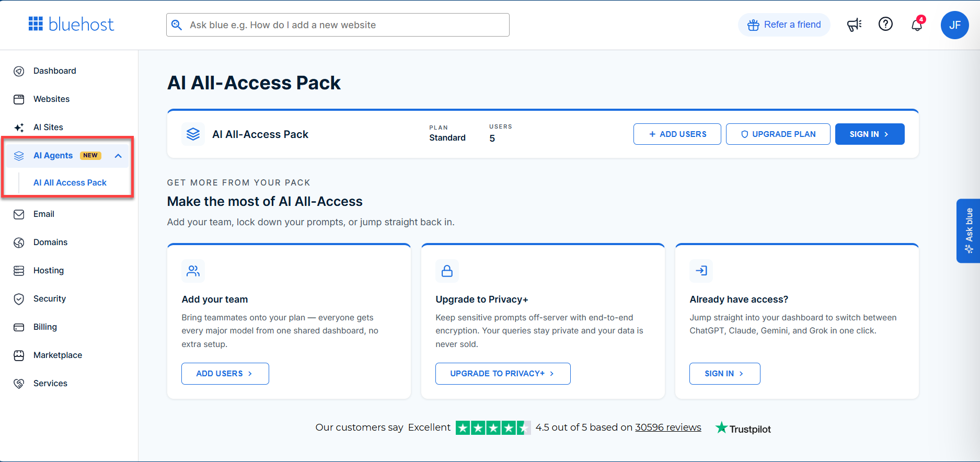Open the announcements megaphone icon
980x462 pixels.
tap(854, 25)
